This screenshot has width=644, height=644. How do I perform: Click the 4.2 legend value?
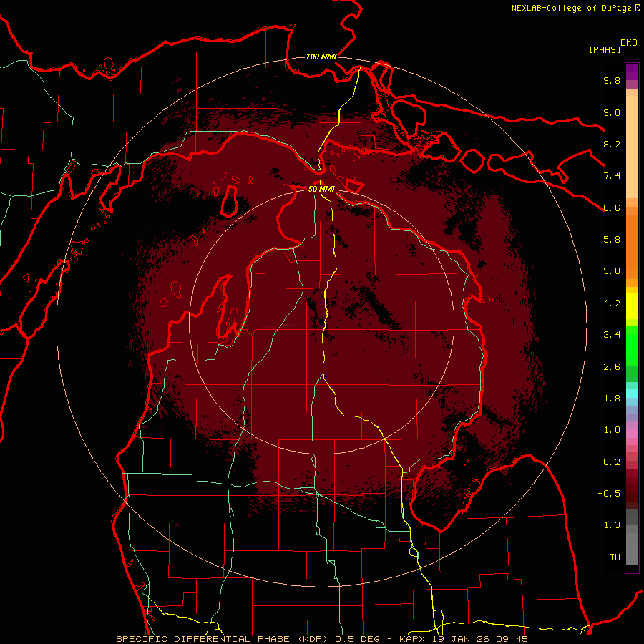pos(612,303)
